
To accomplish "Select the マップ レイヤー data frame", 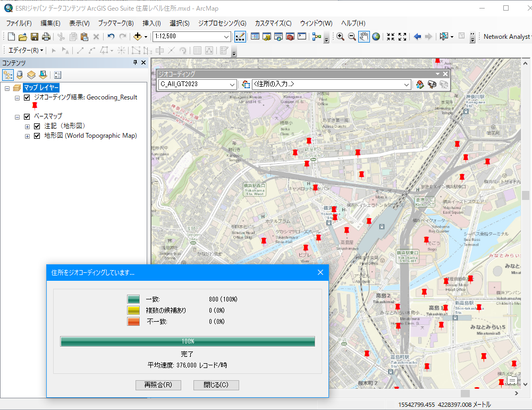I will [x=41, y=88].
